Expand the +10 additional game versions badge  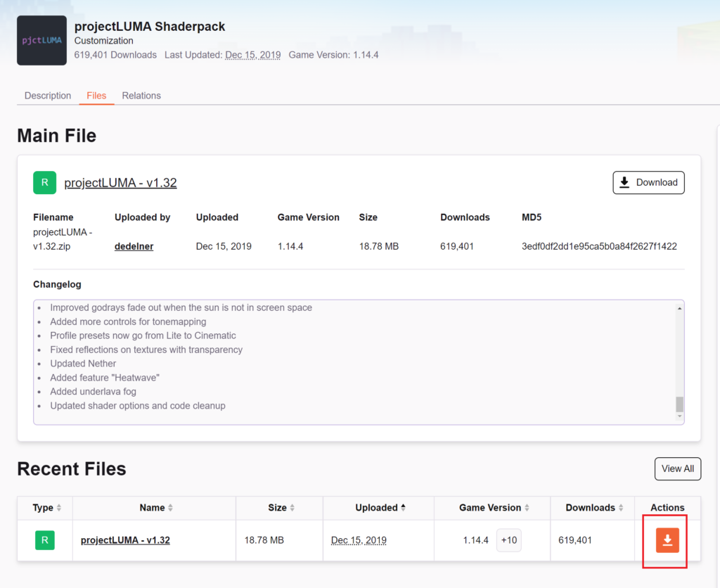pyautogui.click(x=509, y=540)
